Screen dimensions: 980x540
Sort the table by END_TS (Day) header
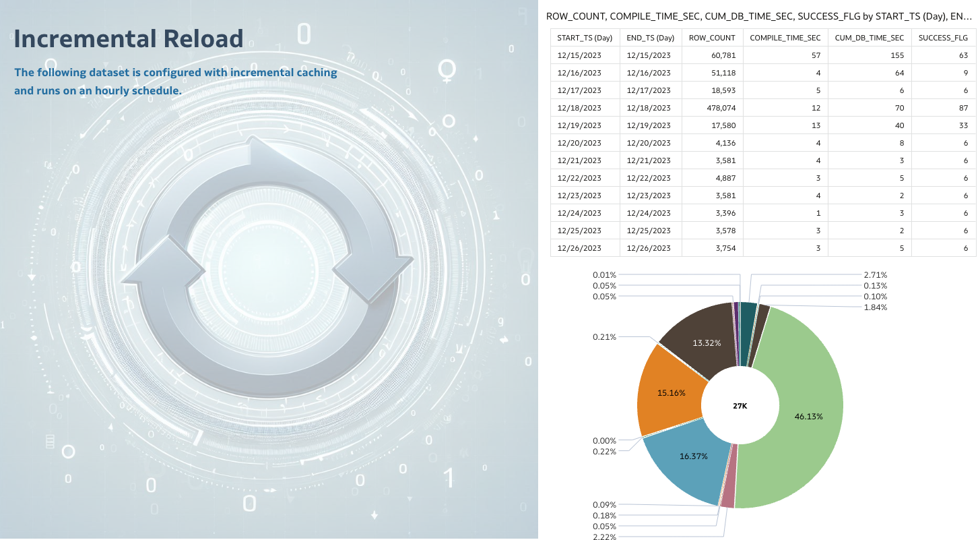[650, 38]
